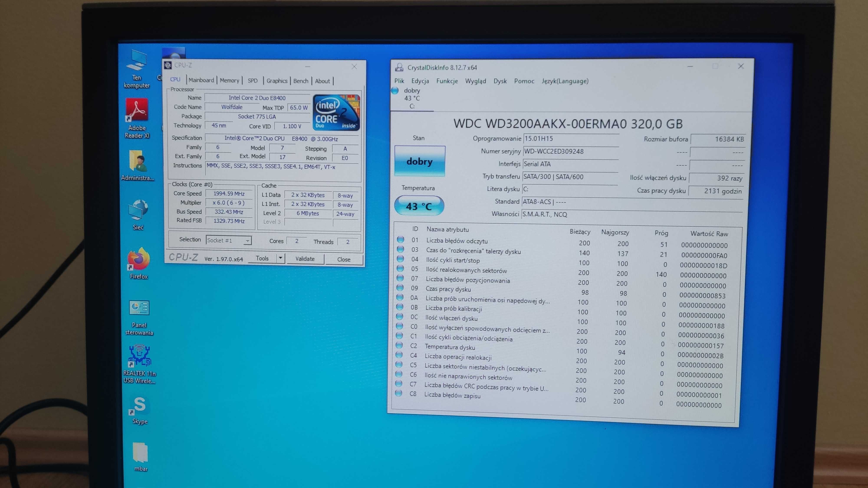Image resolution: width=868 pixels, height=488 pixels.
Task: Click status icon for attribute 0A row
Action: [x=400, y=297]
